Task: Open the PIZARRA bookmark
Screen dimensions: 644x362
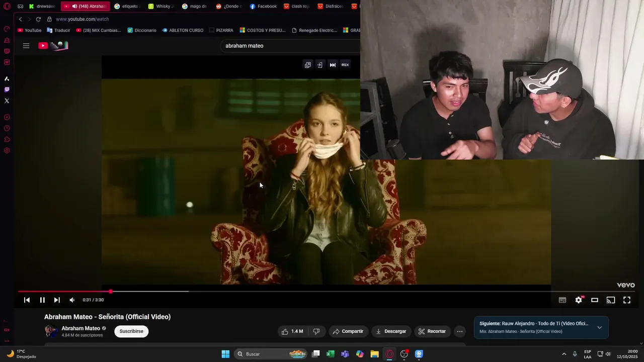Action: [x=221, y=30]
